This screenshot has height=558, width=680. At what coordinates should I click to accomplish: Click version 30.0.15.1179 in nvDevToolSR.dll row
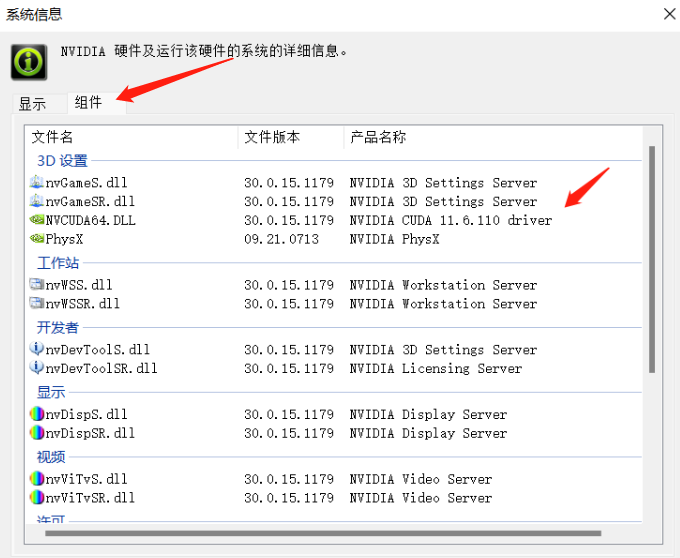[x=289, y=368]
